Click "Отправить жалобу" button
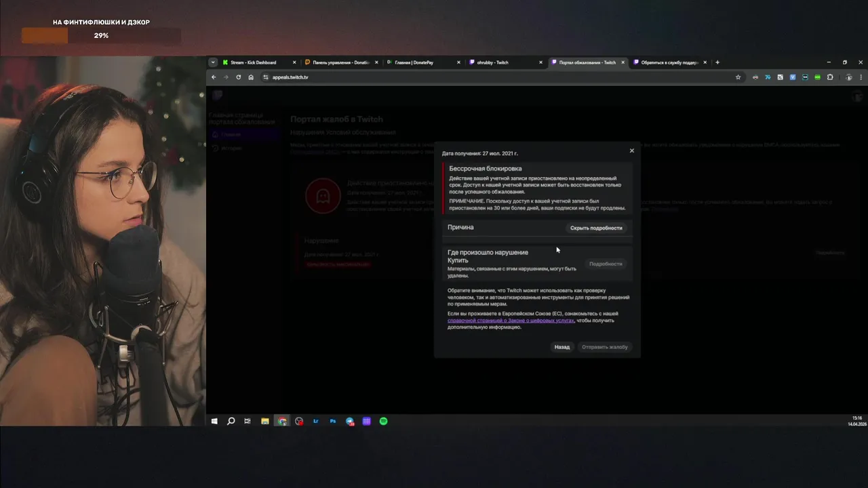The height and width of the screenshot is (488, 868). click(605, 347)
